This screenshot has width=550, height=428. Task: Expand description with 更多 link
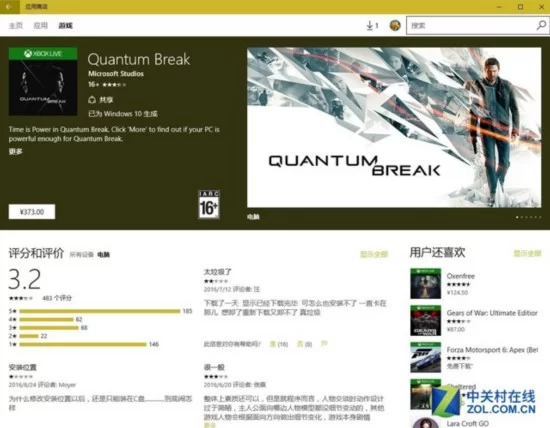(15, 152)
